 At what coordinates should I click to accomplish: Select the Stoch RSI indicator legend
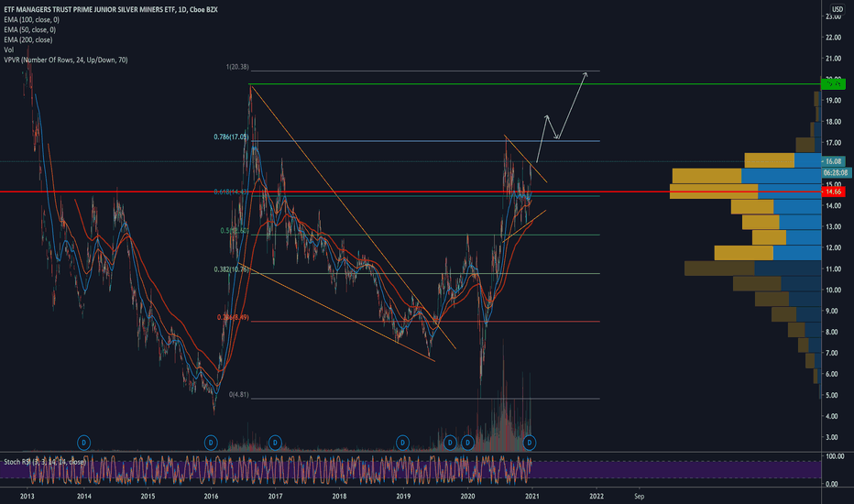(x=45, y=462)
